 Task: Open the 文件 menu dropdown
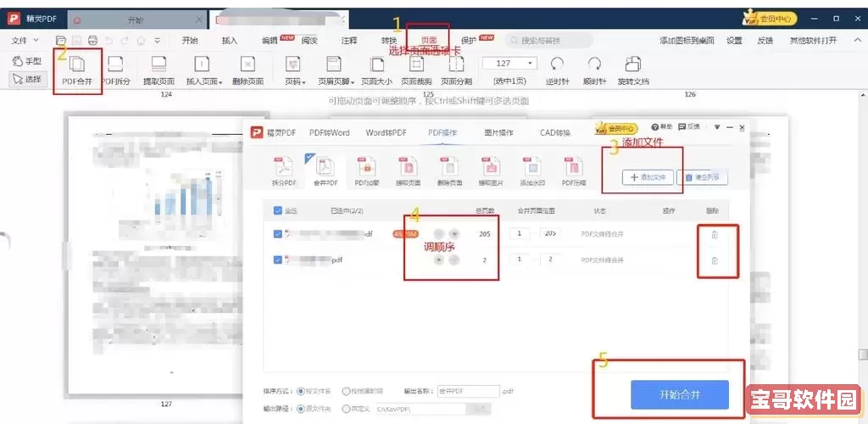point(25,41)
